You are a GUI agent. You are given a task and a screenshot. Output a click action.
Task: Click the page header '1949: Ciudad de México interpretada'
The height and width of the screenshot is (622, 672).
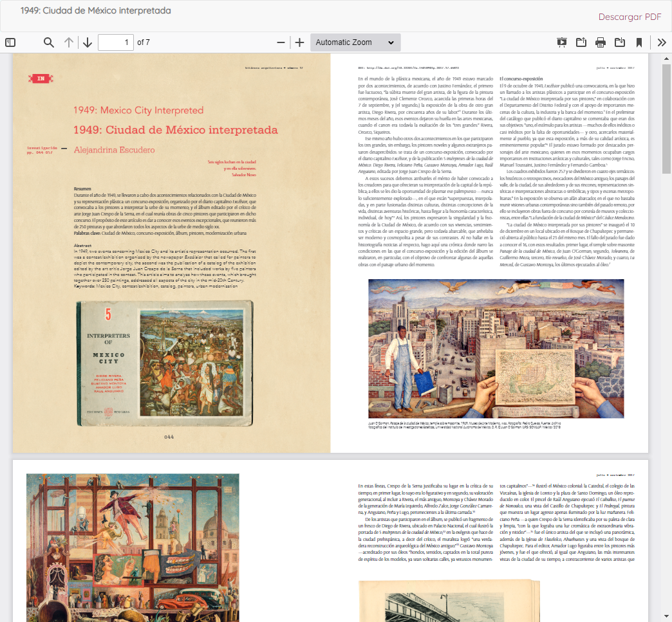(95, 10)
